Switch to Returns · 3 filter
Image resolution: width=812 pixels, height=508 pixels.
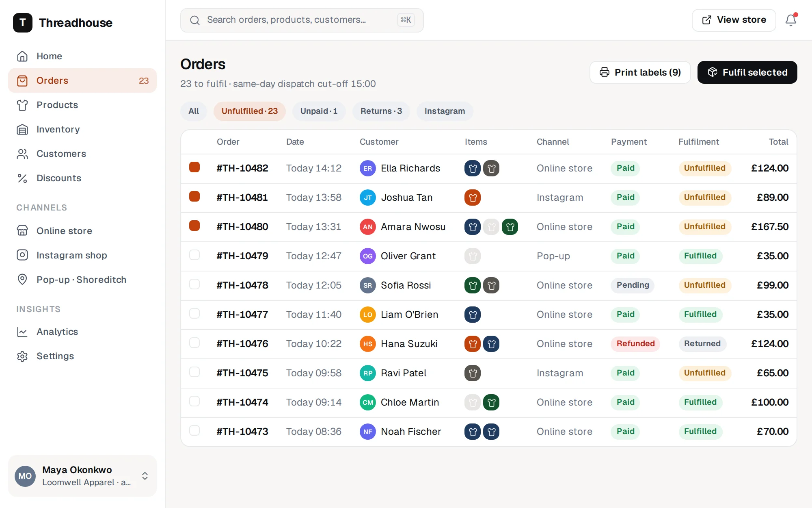tap(381, 111)
